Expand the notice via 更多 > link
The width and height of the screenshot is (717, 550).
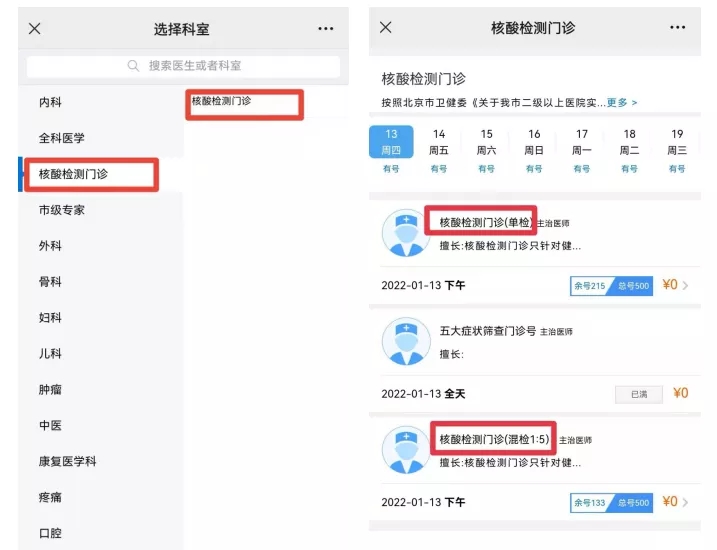coord(621,103)
